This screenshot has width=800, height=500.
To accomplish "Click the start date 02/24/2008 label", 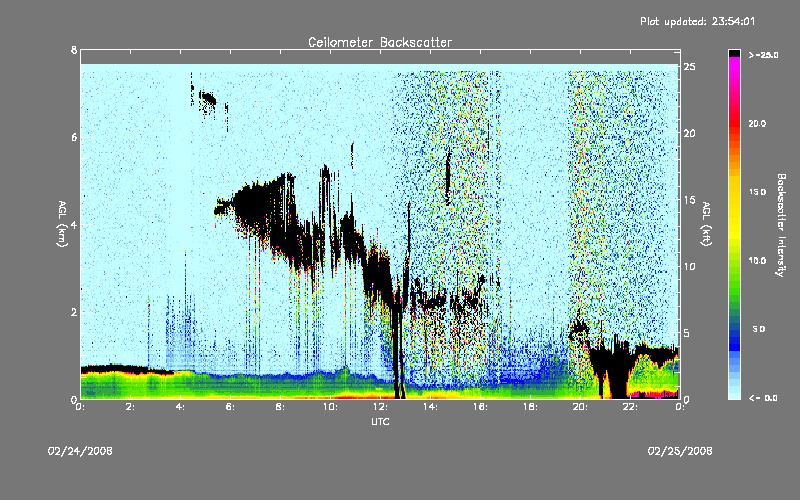I will [x=80, y=451].
